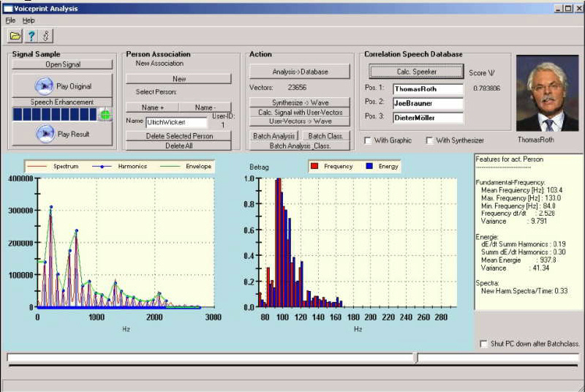Screen dimensions: 585x392
Task: Click the blue Energy legend marker
Action: [369, 166]
